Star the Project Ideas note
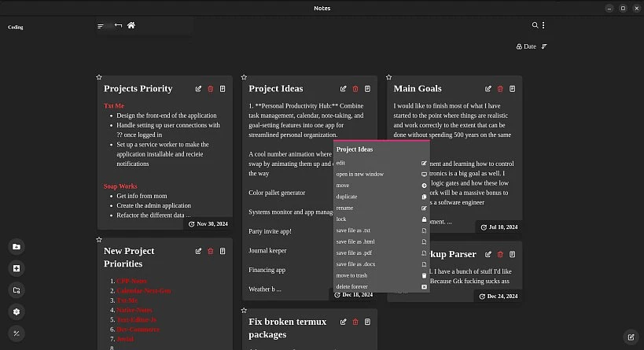 tap(244, 77)
